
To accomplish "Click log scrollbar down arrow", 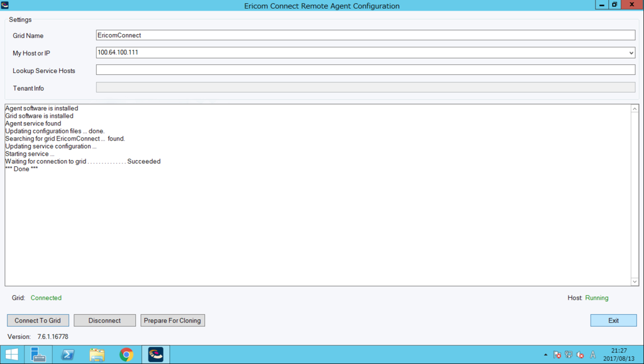I will (635, 282).
